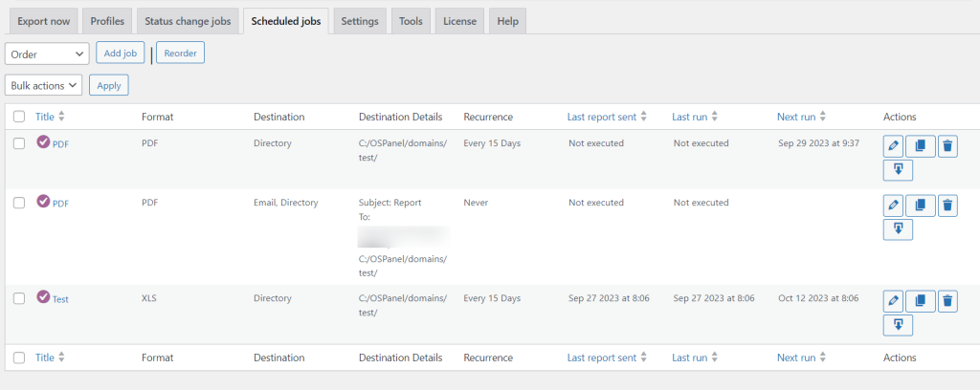Tick checkbox for the Test job
This screenshot has width=980, height=390.
click(19, 299)
